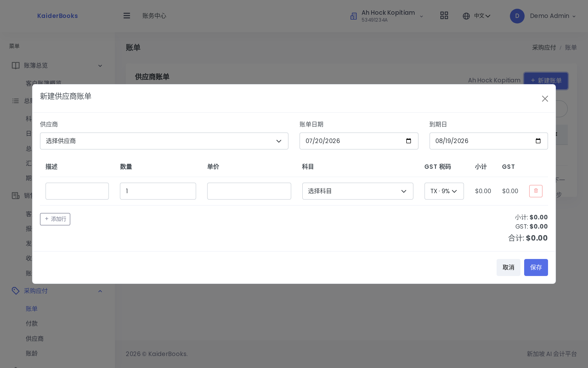The image size is (588, 368).
Task: Click 取消 to cancel the bill
Action: pos(508,267)
